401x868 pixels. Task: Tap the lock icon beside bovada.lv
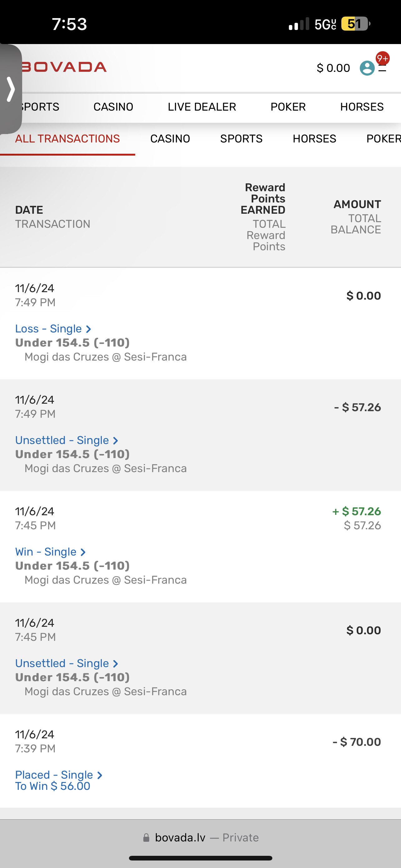point(146,837)
